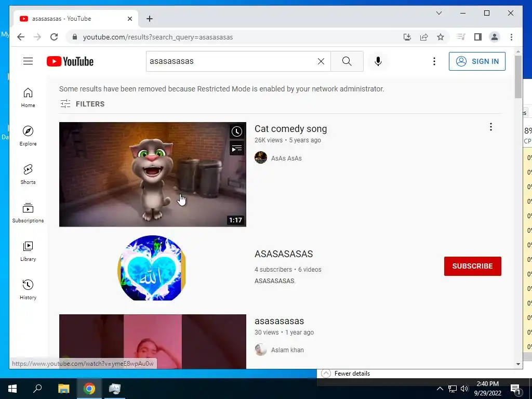532x399 pixels.
Task: Open asasasasas video thumbnail
Action: pyautogui.click(x=152, y=341)
